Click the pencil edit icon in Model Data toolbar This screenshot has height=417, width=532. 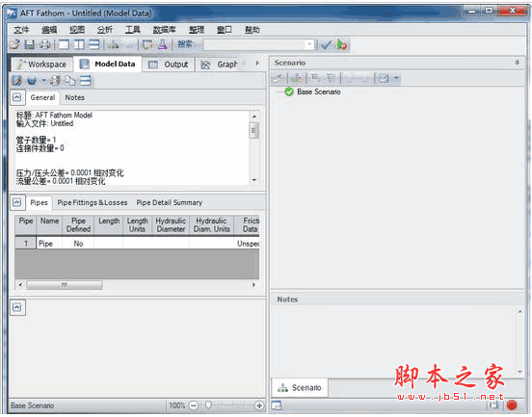click(x=17, y=81)
